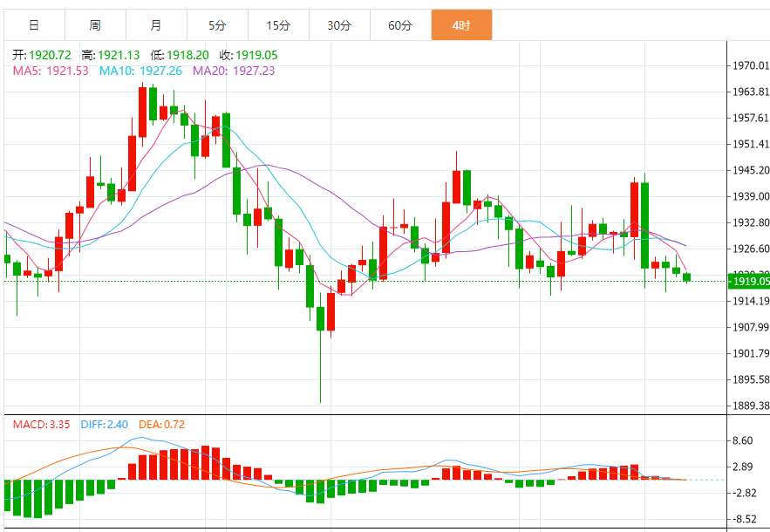Viewport: 770px width, 532px height.
Task: Click the 1963.81 price axis label
Action: [x=751, y=92]
